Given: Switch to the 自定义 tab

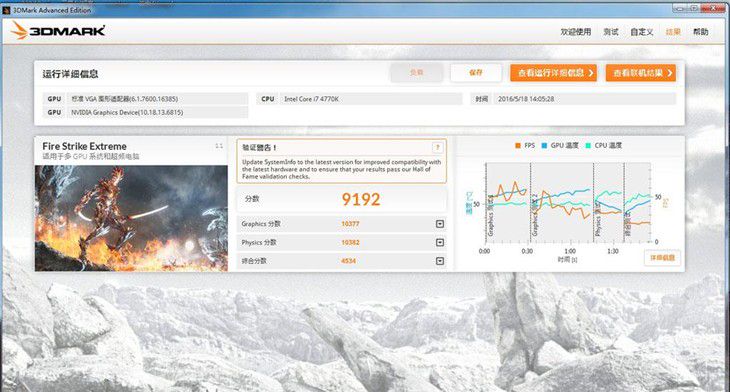Looking at the screenshot, I should pyautogui.click(x=642, y=32).
